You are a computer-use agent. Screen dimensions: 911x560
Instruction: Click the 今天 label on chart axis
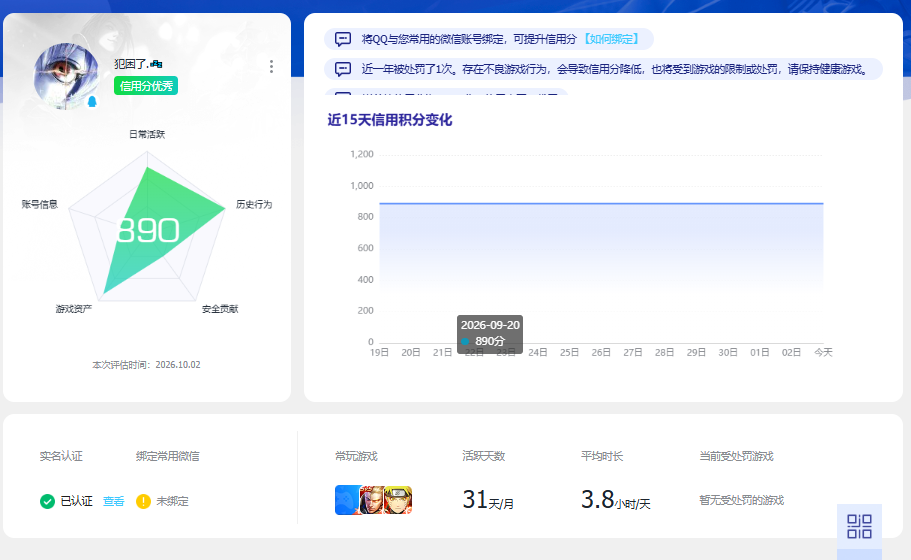(823, 352)
